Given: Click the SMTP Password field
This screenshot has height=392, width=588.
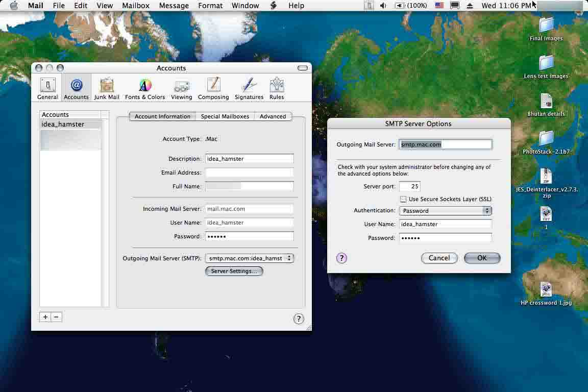Looking at the screenshot, I should coord(446,238).
